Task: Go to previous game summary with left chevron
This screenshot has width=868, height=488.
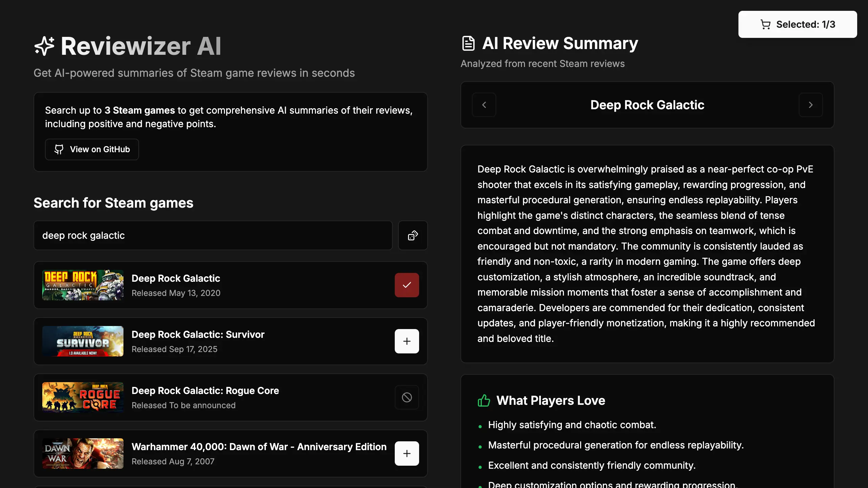Action: [484, 105]
